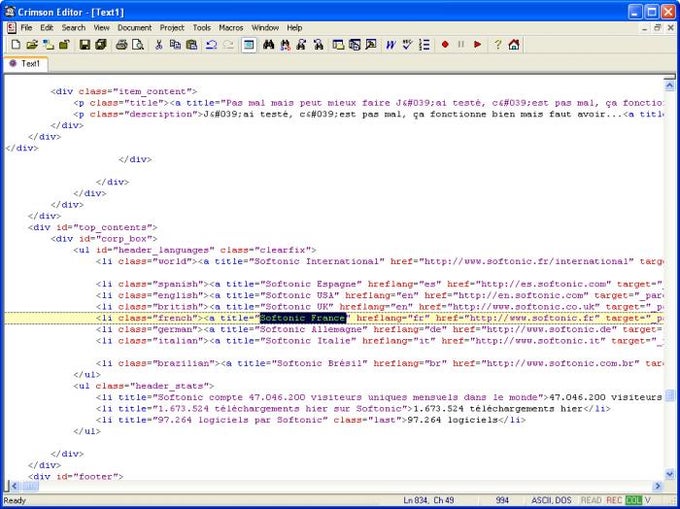This screenshot has height=509, width=680.
Task: Click the Print icon in toolbar
Action: (121, 45)
